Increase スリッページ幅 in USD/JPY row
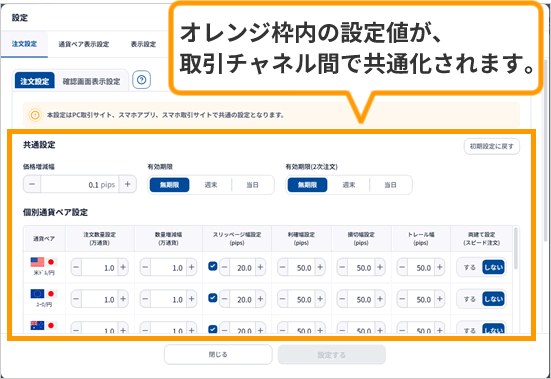This screenshot has height=379, width=551. coord(260,267)
